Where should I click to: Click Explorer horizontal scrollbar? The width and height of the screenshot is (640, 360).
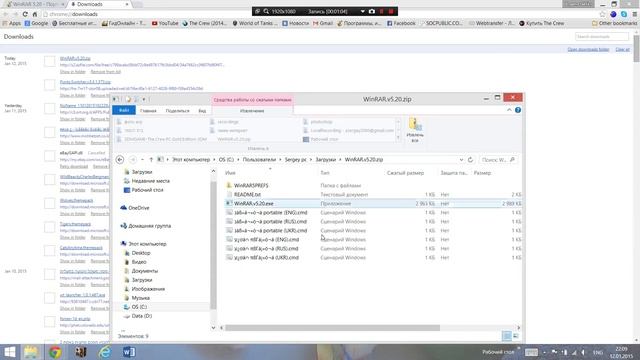coord(332,328)
